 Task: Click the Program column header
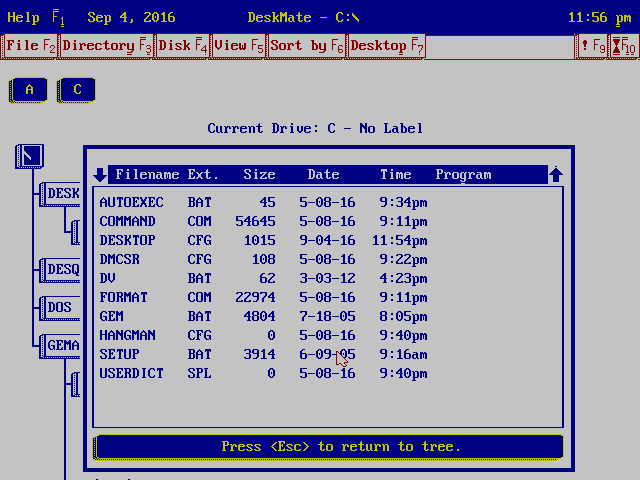coord(463,175)
